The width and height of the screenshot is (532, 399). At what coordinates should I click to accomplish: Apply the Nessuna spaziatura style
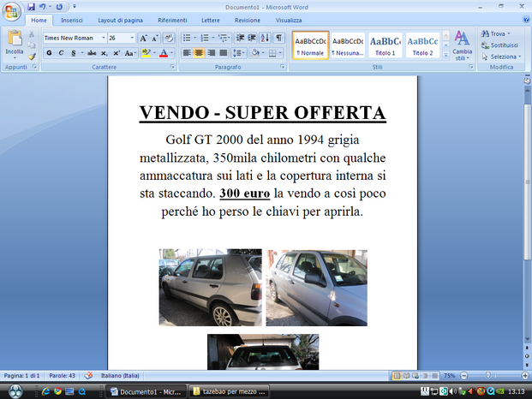[348, 45]
